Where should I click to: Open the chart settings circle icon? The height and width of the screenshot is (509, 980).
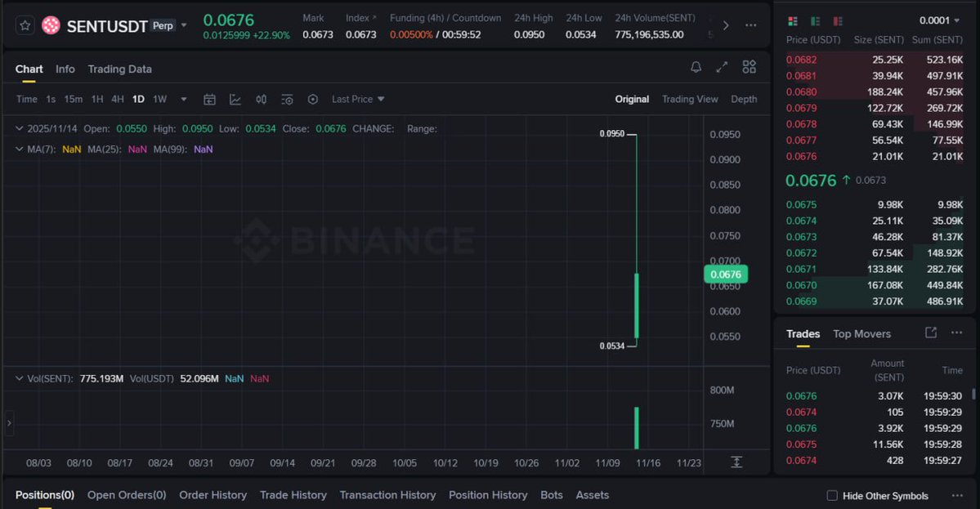coord(312,100)
